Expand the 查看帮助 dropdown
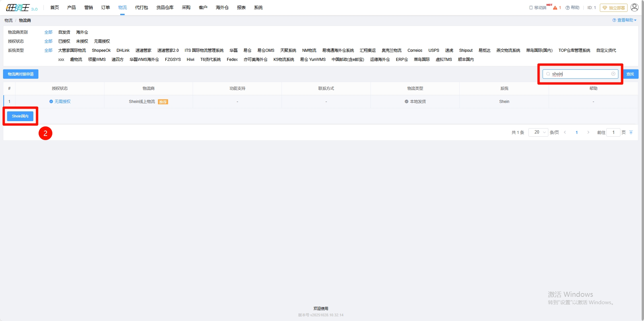The image size is (644, 321). pyautogui.click(x=624, y=20)
